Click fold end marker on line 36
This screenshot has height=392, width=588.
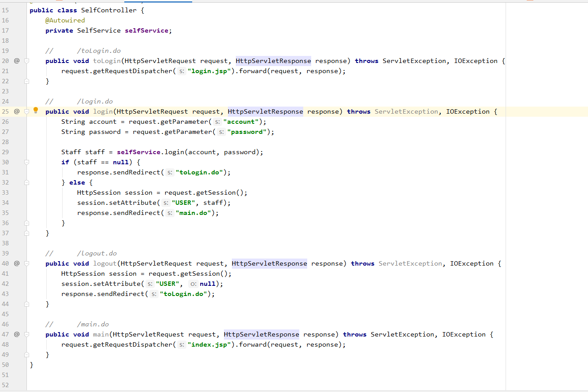[x=26, y=223]
